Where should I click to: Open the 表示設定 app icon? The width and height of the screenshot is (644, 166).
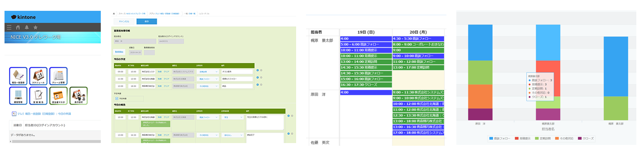click(78, 95)
